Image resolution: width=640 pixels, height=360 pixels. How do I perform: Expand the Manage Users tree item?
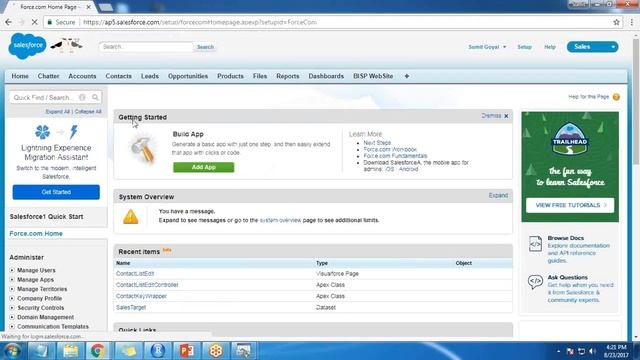(12, 270)
